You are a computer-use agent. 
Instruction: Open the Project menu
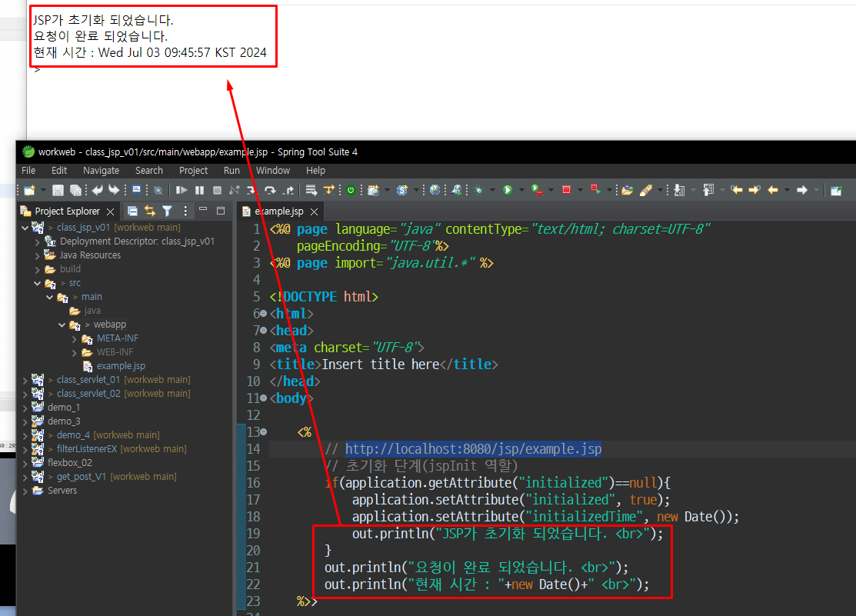pyautogui.click(x=193, y=171)
